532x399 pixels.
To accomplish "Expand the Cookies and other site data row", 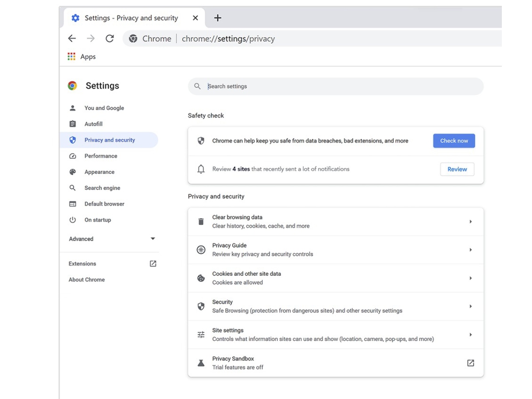I will 470,278.
